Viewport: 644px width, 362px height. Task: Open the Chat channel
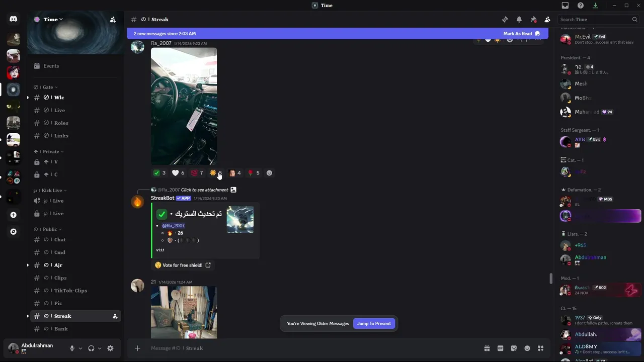(75, 240)
